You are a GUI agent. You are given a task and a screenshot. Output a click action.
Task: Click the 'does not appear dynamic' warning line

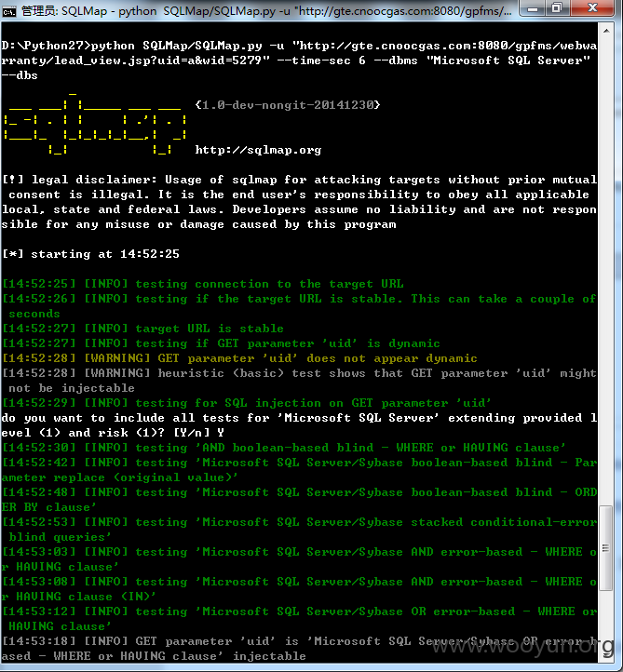point(239,358)
